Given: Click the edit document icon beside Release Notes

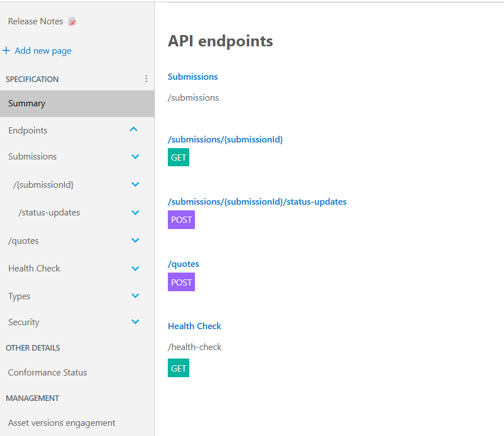Looking at the screenshot, I should click(x=71, y=20).
